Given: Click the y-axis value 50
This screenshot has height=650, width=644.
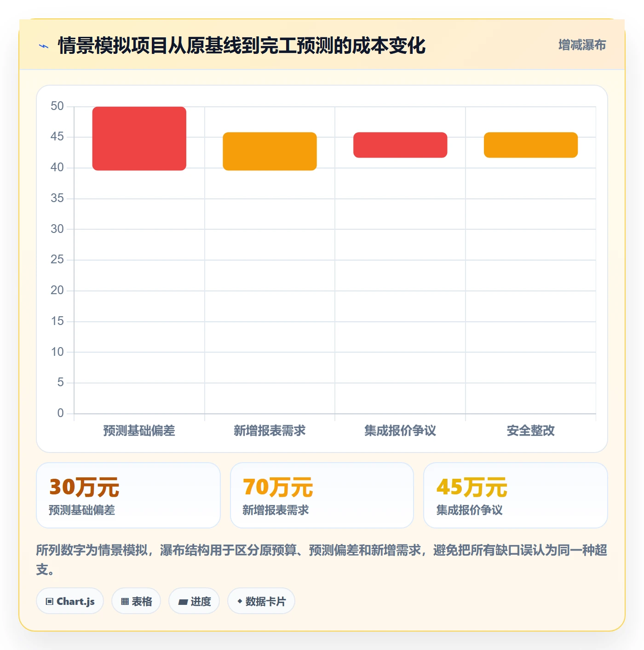Looking at the screenshot, I should click(57, 106).
